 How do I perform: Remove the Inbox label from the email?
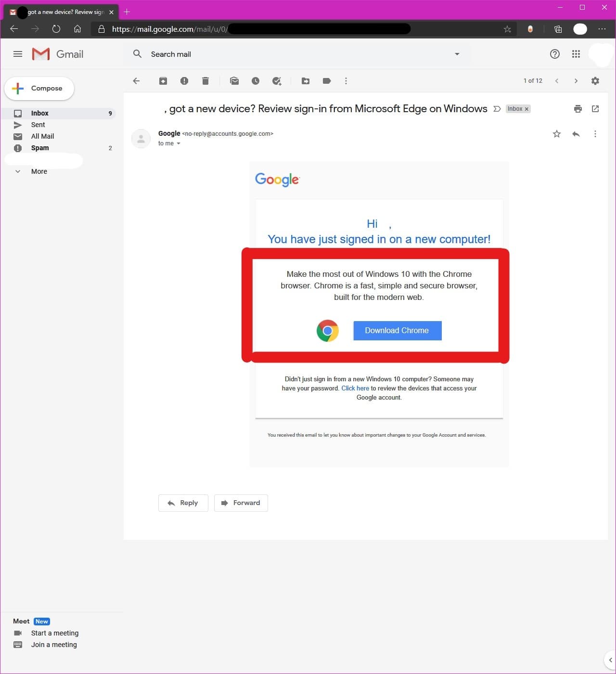pyautogui.click(x=526, y=109)
